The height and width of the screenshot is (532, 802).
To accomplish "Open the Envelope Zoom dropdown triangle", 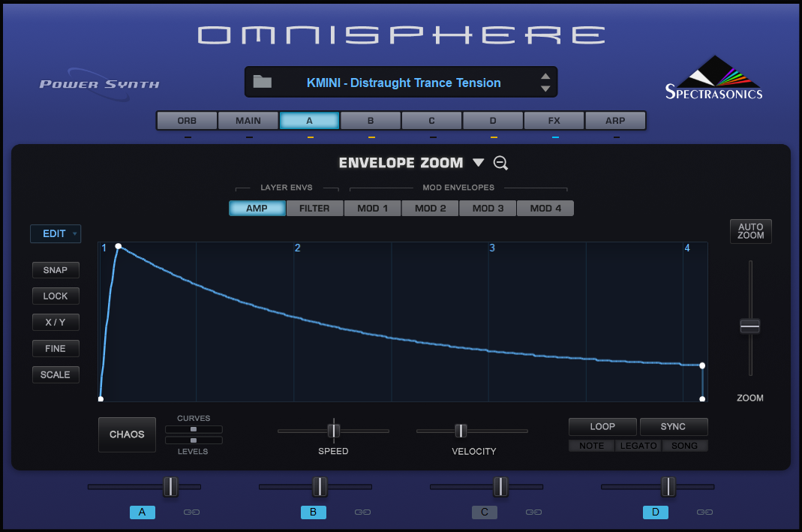I will pyautogui.click(x=478, y=163).
